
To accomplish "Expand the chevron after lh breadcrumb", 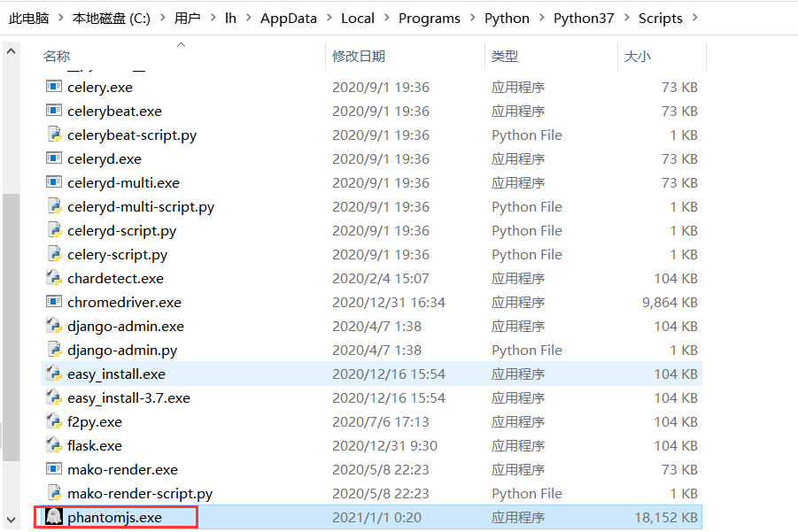I will coord(249,18).
